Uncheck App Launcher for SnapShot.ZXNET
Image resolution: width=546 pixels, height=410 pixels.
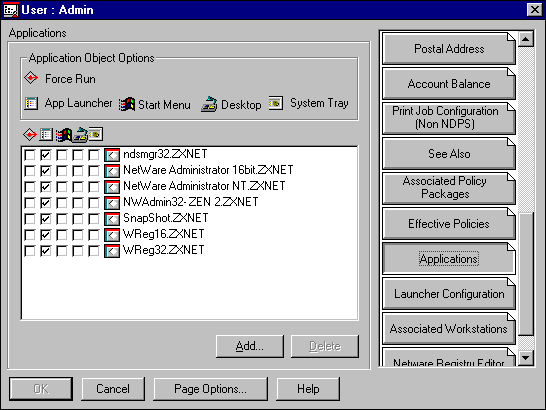click(46, 219)
